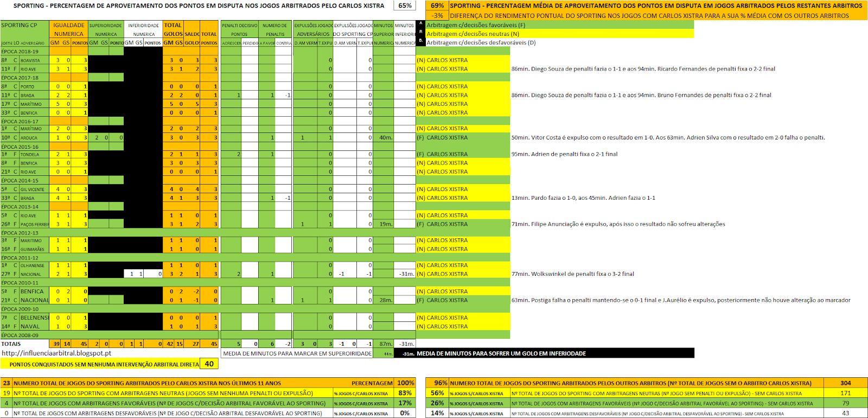Select the TOTAIS row label

[11, 344]
